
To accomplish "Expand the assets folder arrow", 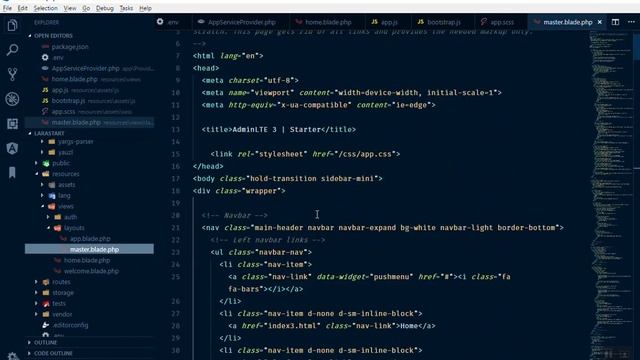I will [x=42, y=185].
